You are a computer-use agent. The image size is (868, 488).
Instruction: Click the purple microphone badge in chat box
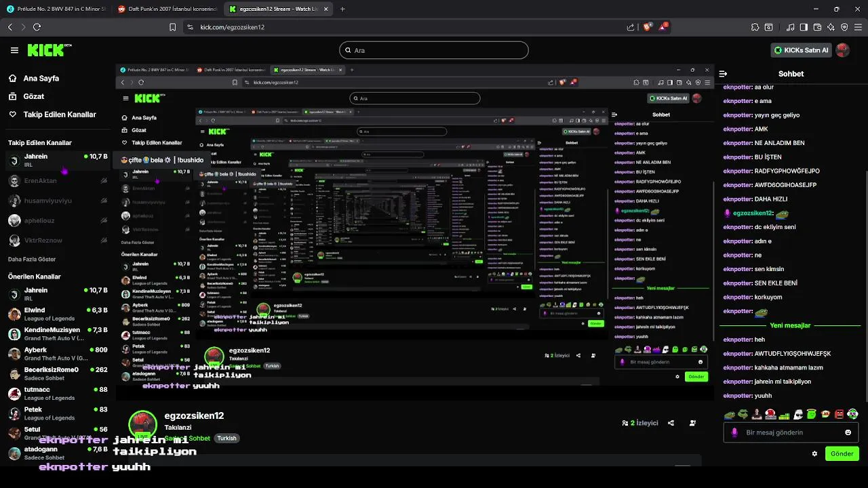tap(734, 432)
